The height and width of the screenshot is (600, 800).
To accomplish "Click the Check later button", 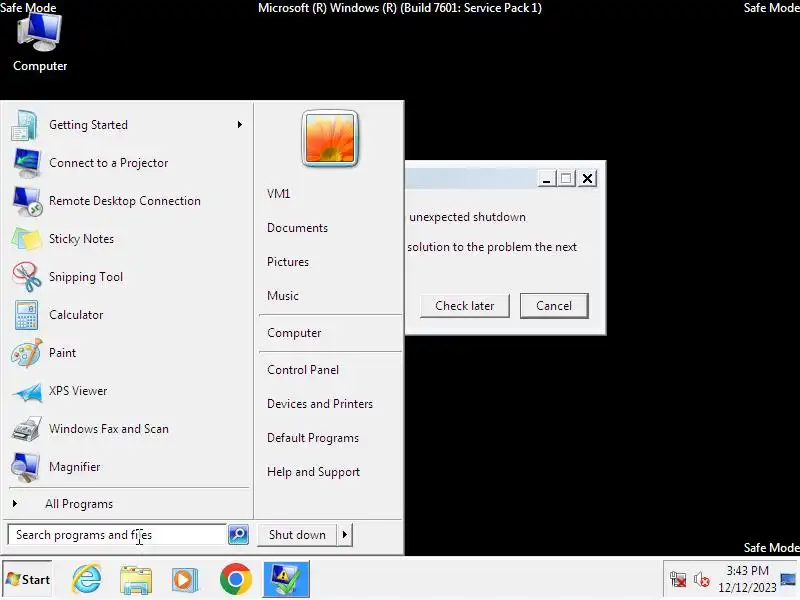I will point(465,306).
